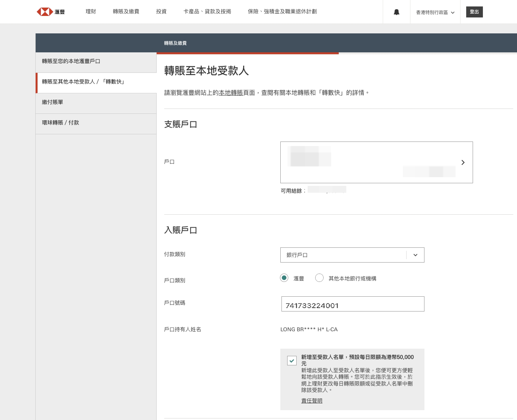The image size is (517, 420).
Task: Click the 入賬戶口 section heading
Action: click(x=181, y=230)
